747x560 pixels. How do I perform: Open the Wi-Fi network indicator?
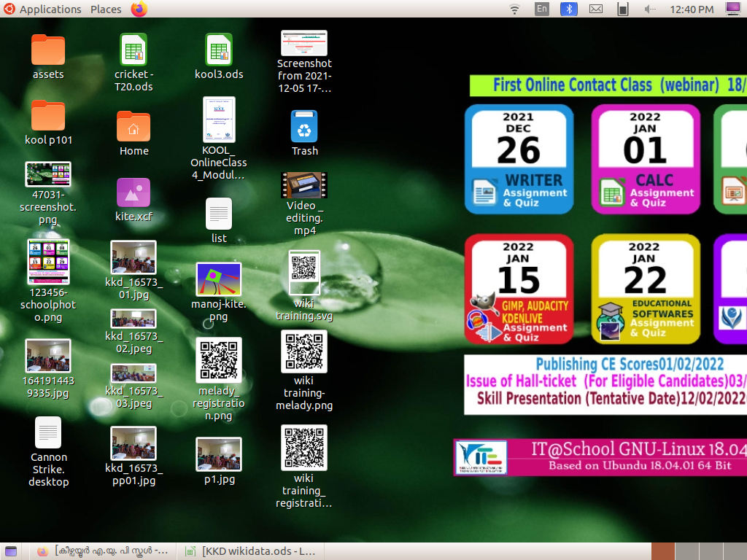point(515,9)
